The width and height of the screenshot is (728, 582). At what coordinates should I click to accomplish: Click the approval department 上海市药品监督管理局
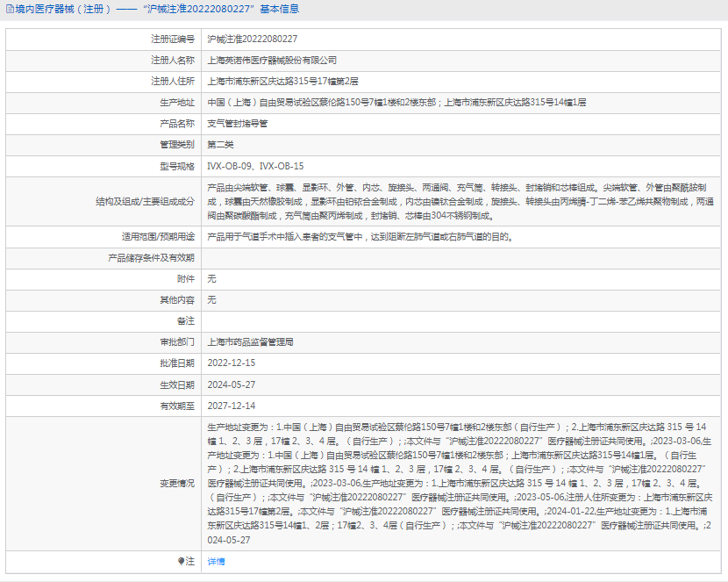tap(250, 341)
